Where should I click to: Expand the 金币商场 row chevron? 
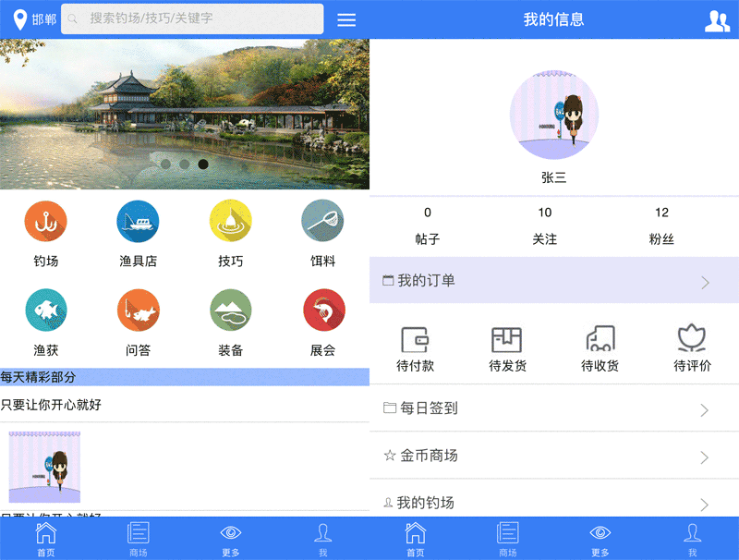[705, 457]
